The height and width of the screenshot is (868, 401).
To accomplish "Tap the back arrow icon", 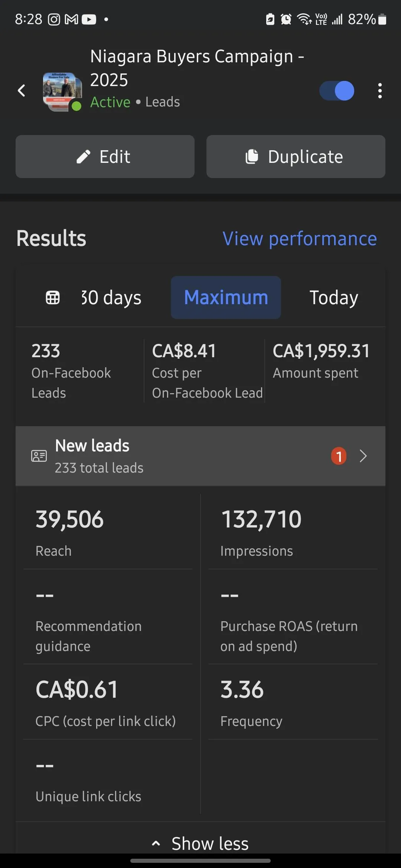I will pos(22,91).
